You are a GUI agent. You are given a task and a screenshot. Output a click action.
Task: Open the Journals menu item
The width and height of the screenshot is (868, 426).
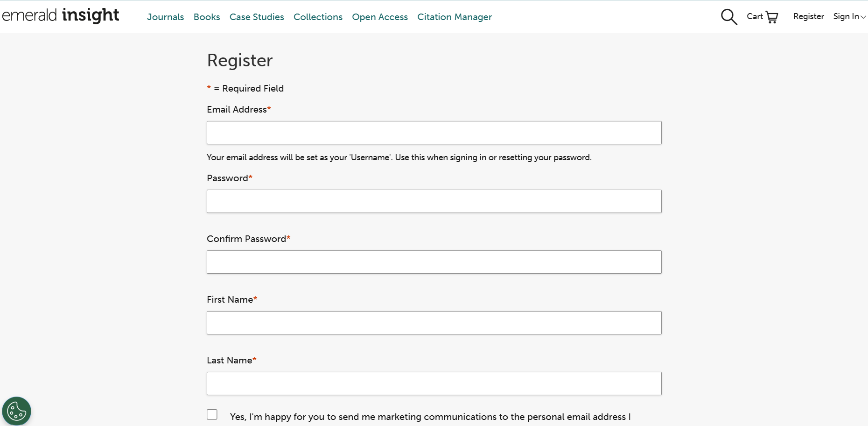click(165, 17)
